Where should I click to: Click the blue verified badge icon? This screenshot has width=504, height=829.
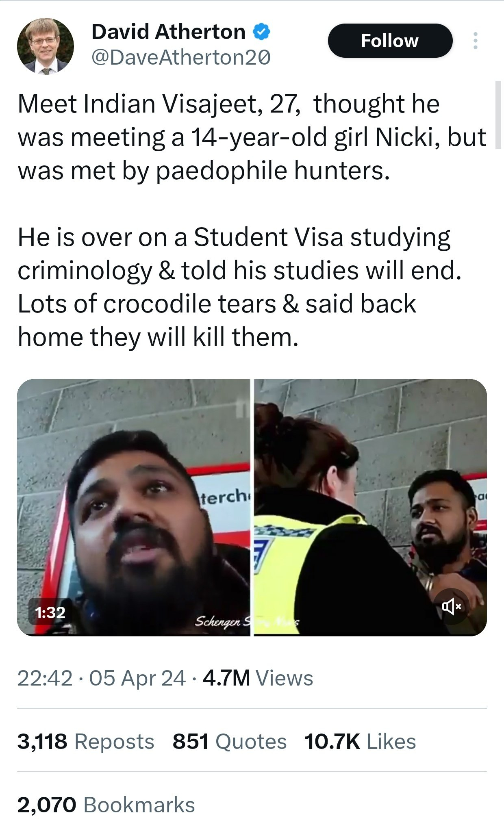(262, 32)
